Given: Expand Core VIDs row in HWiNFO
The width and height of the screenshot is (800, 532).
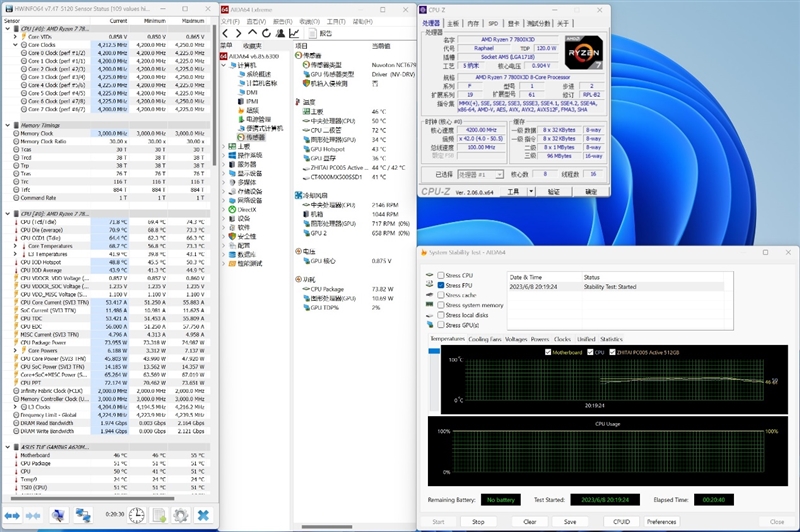Looking at the screenshot, I should [x=15, y=37].
